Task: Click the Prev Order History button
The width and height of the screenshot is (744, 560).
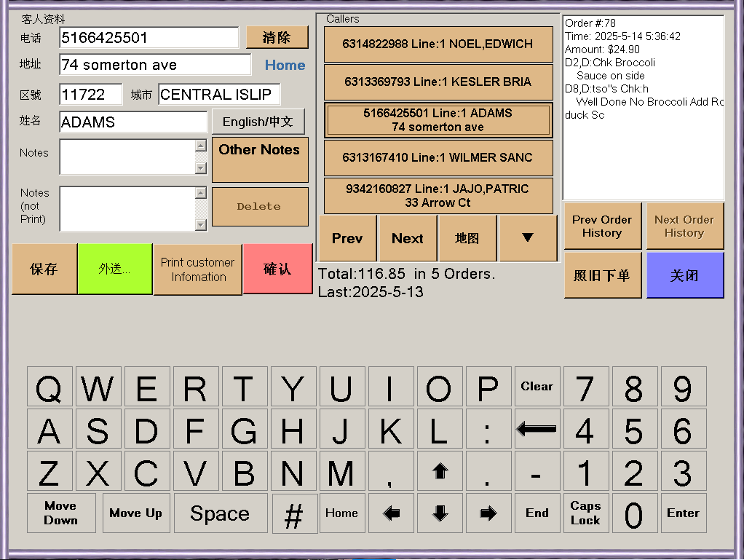Action: click(x=602, y=226)
